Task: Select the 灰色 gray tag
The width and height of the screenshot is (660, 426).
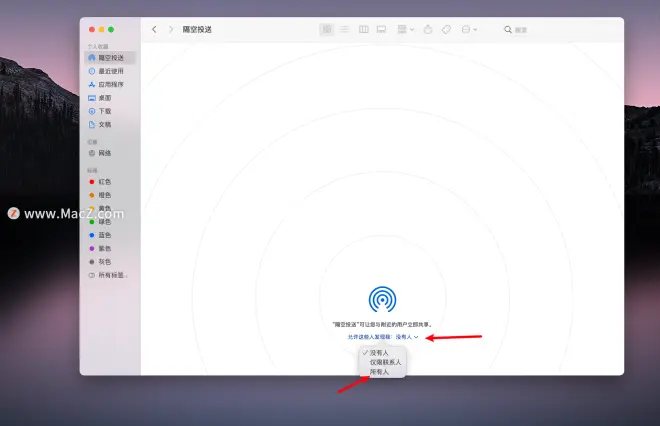Action: [110, 262]
